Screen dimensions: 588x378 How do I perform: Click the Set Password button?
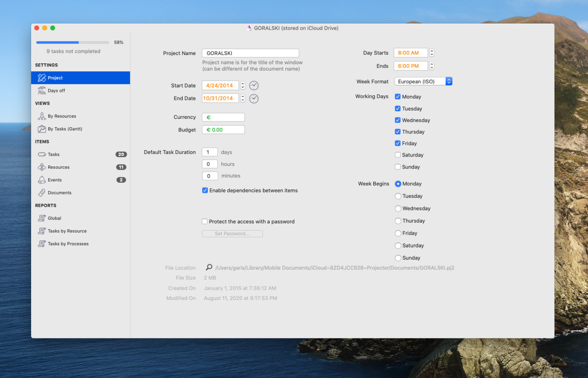point(232,234)
